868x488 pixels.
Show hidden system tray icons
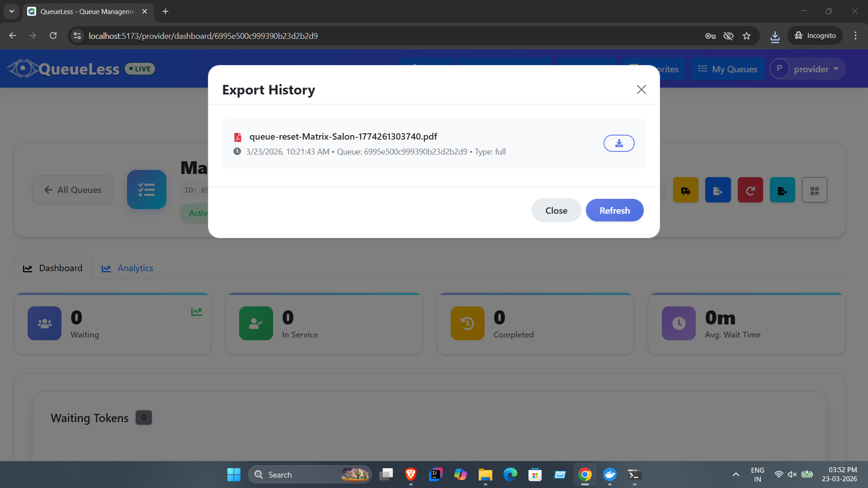click(736, 474)
